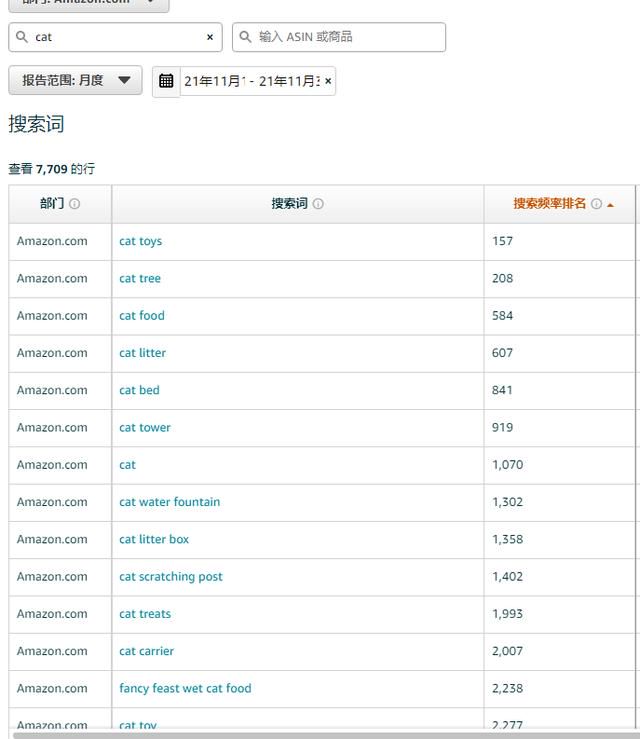Viewport: 640px width, 739px height.
Task: Select rank value 1,302 for cat water fountain
Action: [508, 502]
